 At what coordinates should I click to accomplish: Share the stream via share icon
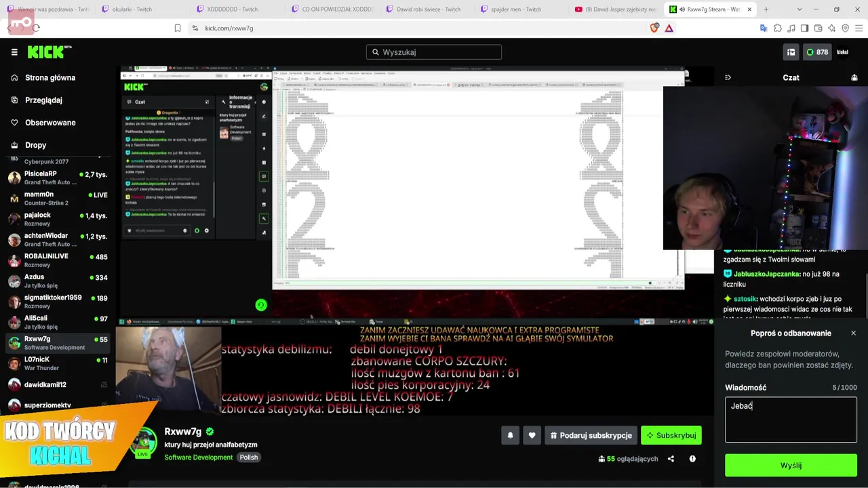pos(671,459)
